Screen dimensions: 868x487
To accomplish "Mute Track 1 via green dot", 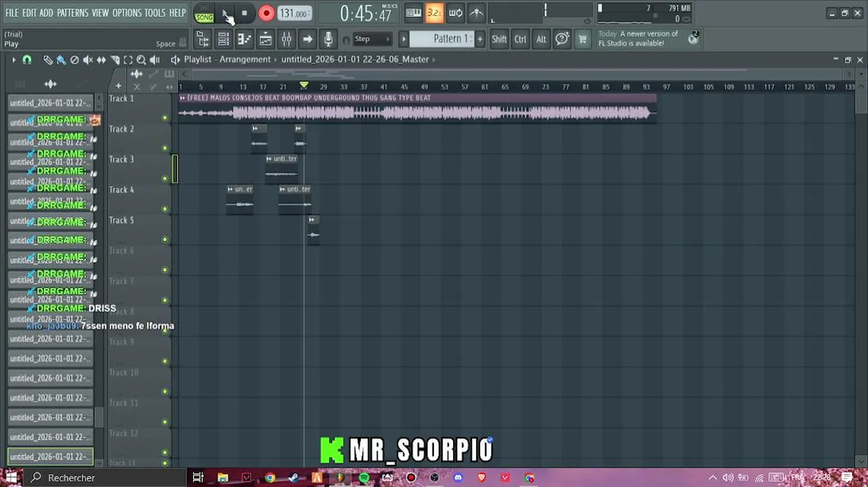I will [x=164, y=118].
